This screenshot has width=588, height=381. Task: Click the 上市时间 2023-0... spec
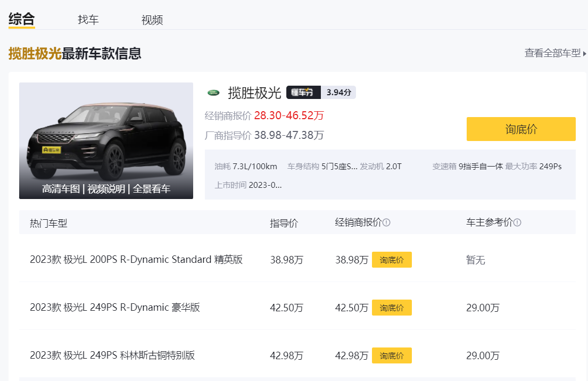click(248, 185)
